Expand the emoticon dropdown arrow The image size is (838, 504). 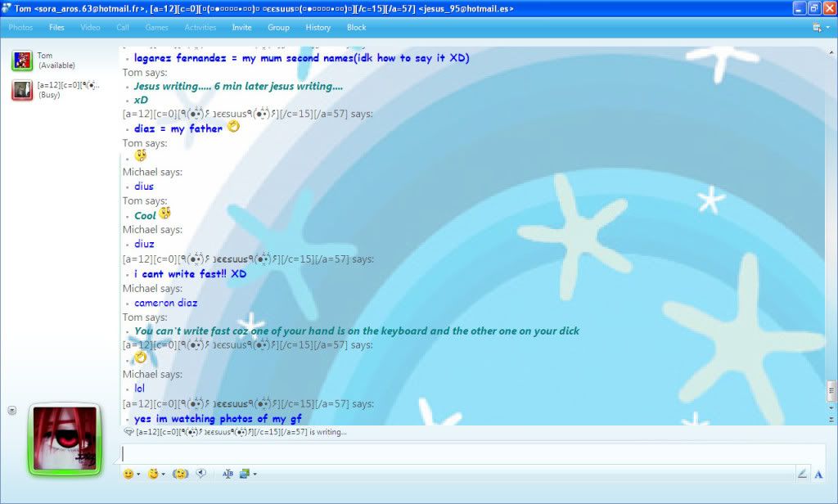pos(138,473)
